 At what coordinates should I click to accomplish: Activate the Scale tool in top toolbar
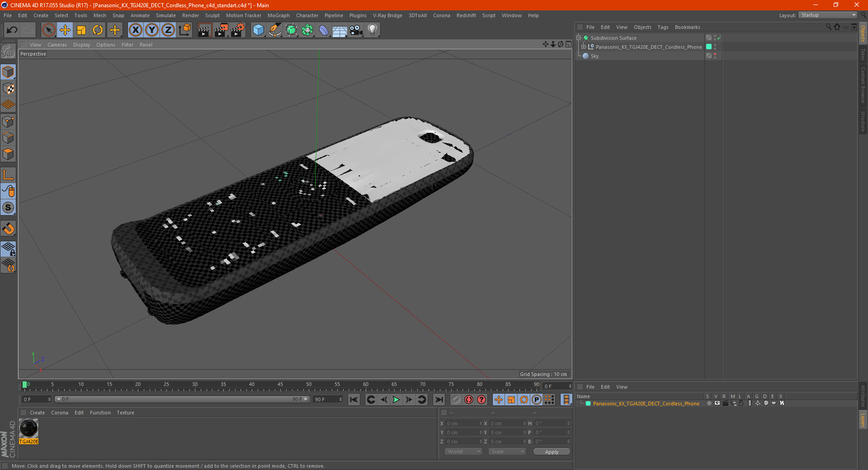pyautogui.click(x=81, y=30)
